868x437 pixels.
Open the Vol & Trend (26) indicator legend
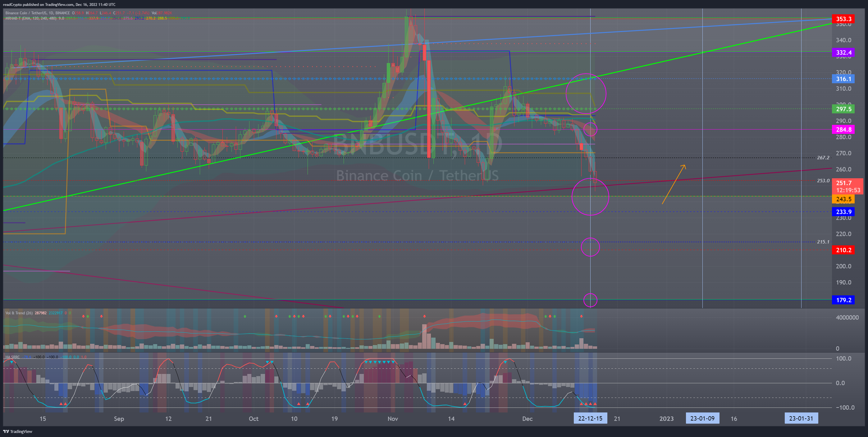pos(19,313)
